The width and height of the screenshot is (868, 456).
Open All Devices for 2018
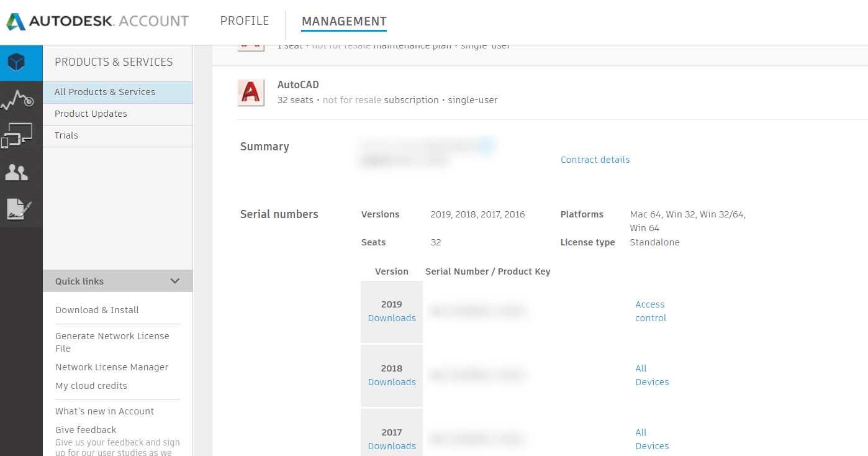pos(652,375)
